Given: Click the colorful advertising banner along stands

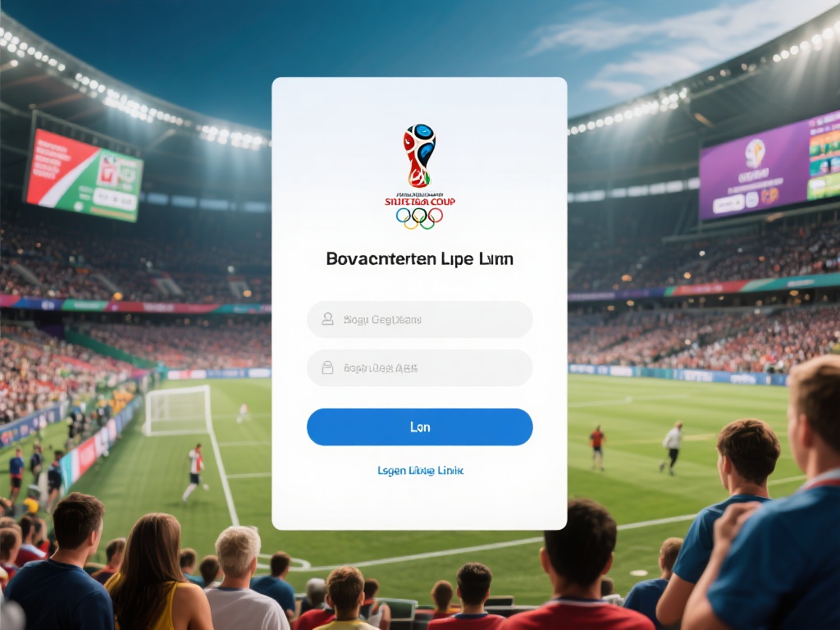Looking at the screenshot, I should [x=134, y=306].
